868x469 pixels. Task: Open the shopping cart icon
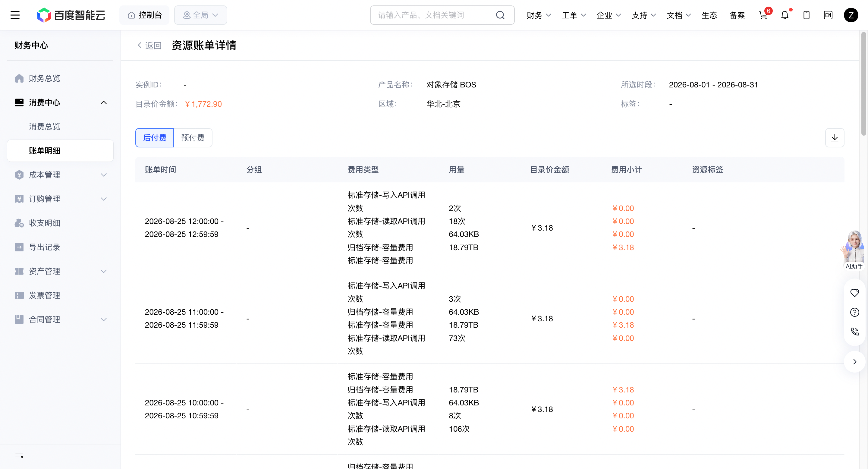pos(763,15)
